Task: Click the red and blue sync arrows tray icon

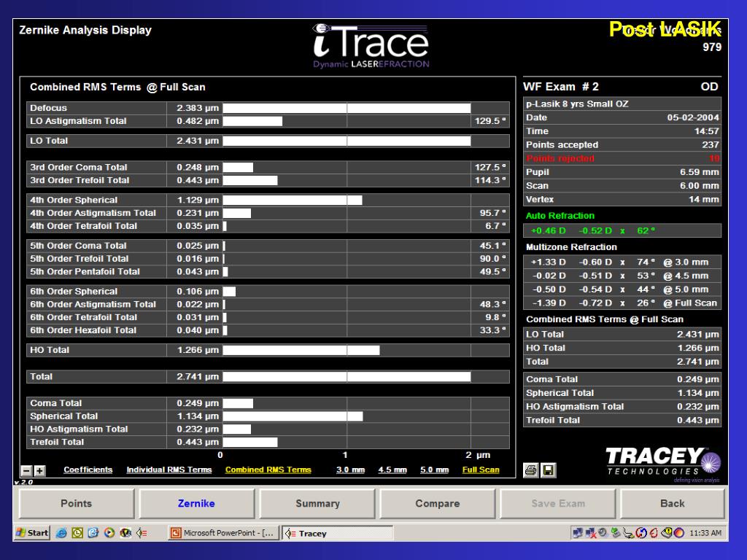Action: 641,533
